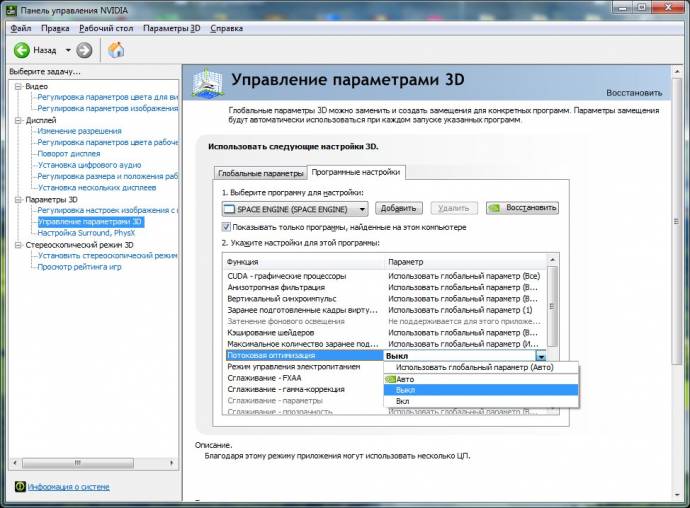The image size is (690, 508).
Task: Click the task tree scroll-left arrow
Action: pyautogui.click(x=15, y=463)
